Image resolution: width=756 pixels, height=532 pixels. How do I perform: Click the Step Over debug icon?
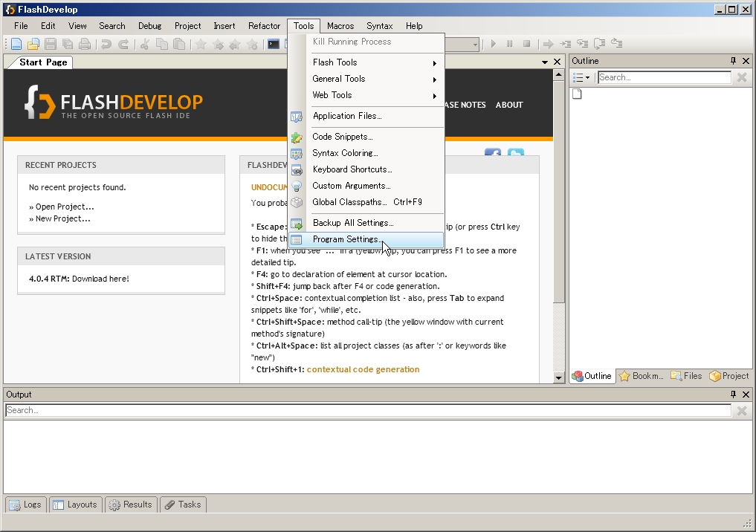[599, 44]
